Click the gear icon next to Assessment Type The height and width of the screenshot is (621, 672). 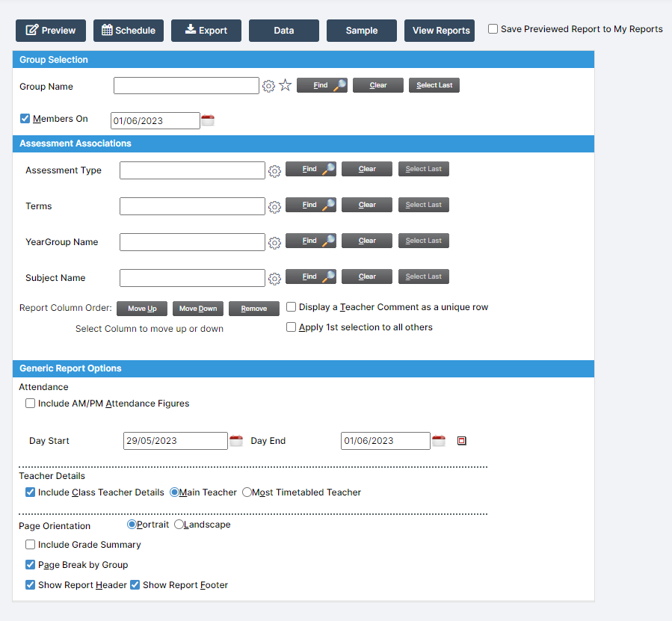(x=275, y=171)
